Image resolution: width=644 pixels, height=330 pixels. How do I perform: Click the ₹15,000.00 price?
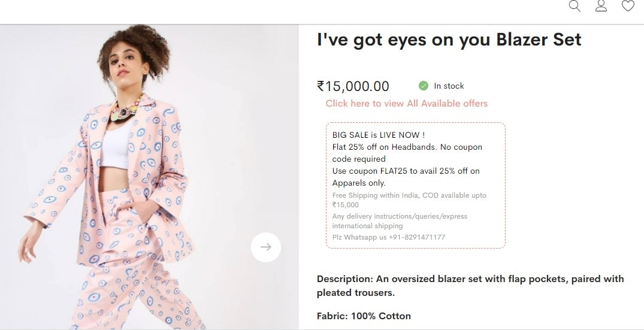353,87
